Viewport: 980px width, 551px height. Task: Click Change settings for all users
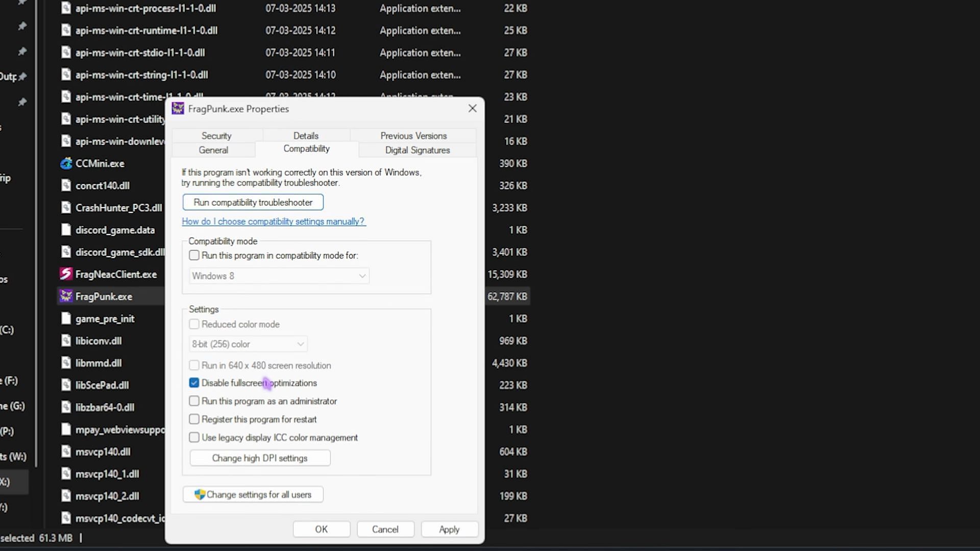pos(253,494)
